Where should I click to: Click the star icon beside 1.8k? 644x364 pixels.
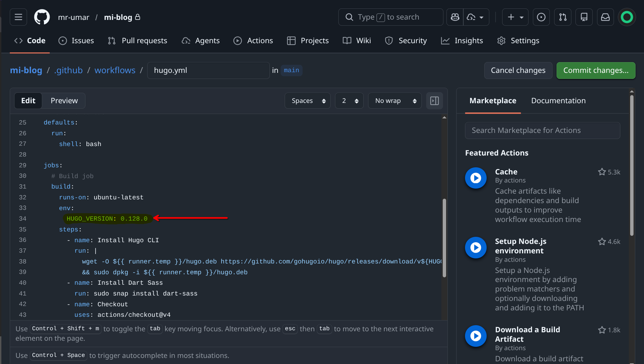[602, 330]
